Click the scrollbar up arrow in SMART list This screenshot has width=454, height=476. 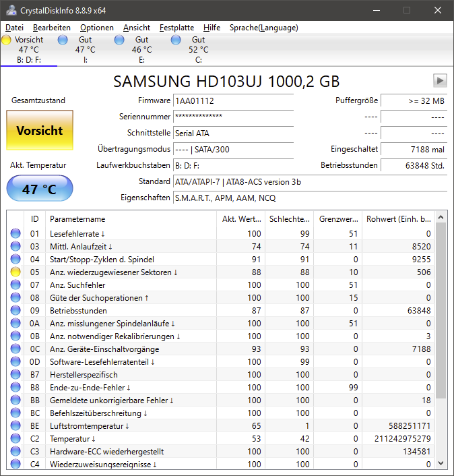(441, 217)
